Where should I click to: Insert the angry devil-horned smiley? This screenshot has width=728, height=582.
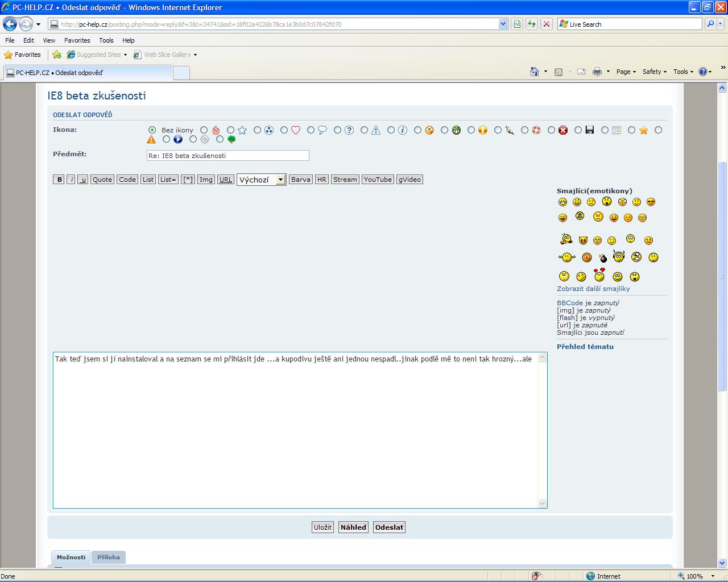(583, 240)
